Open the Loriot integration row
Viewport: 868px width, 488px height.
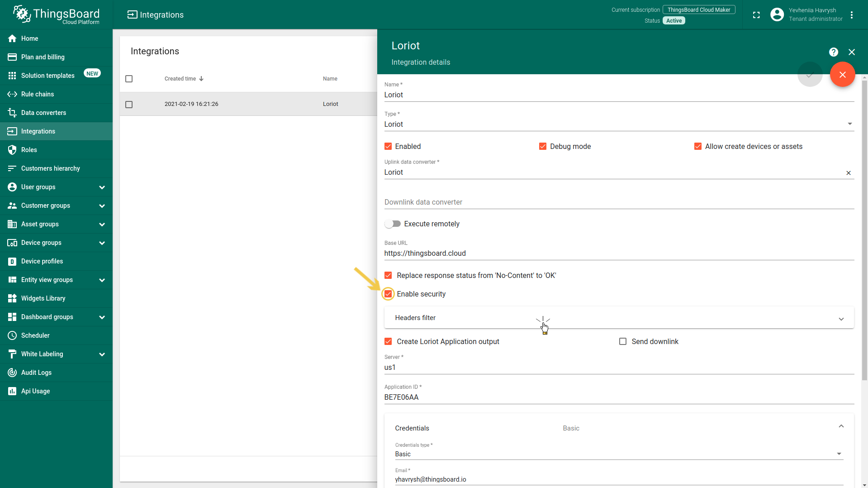coord(248,104)
